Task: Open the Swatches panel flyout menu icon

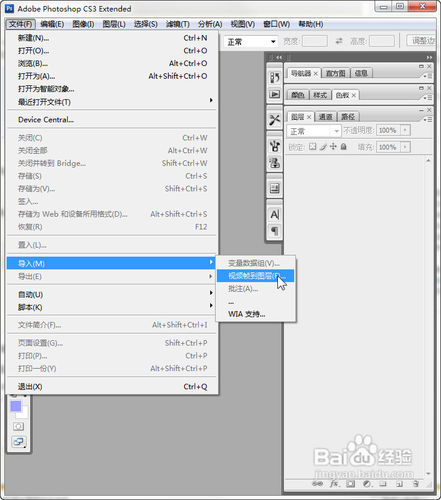Action: 427,97
